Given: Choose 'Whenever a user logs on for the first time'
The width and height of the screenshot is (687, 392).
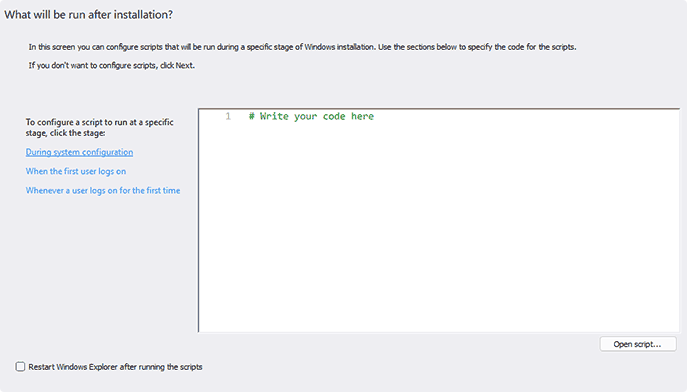Looking at the screenshot, I should pos(103,191).
